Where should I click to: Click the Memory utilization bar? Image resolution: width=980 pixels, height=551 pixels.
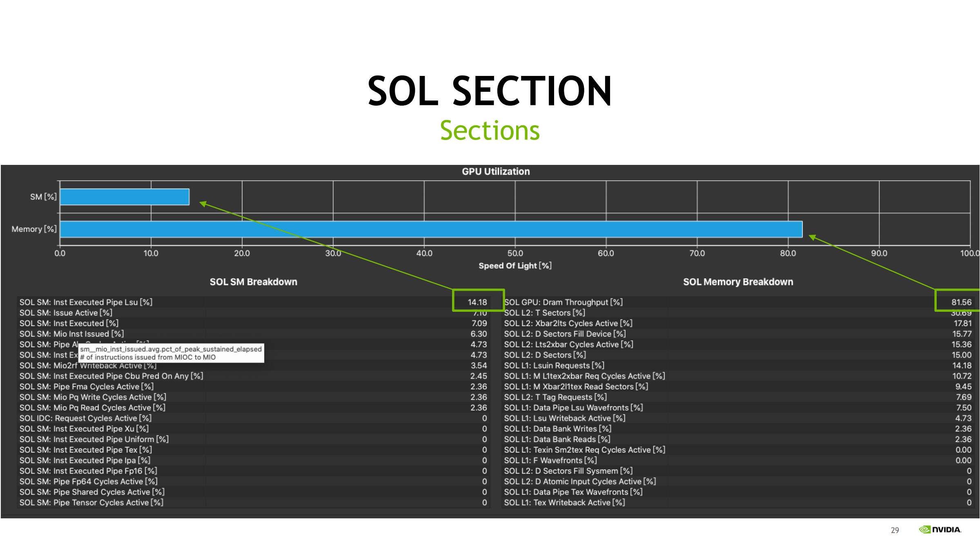pos(431,229)
